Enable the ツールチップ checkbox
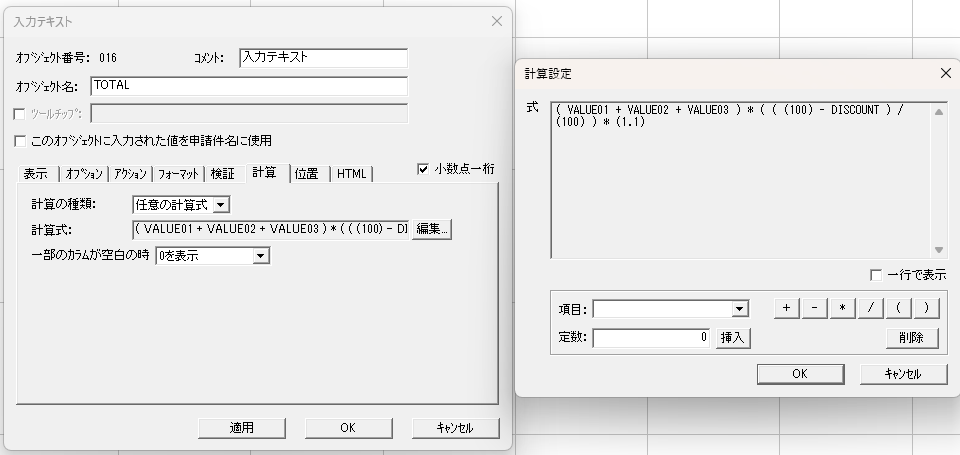Screen dimensions: 960x455 click(x=20, y=114)
